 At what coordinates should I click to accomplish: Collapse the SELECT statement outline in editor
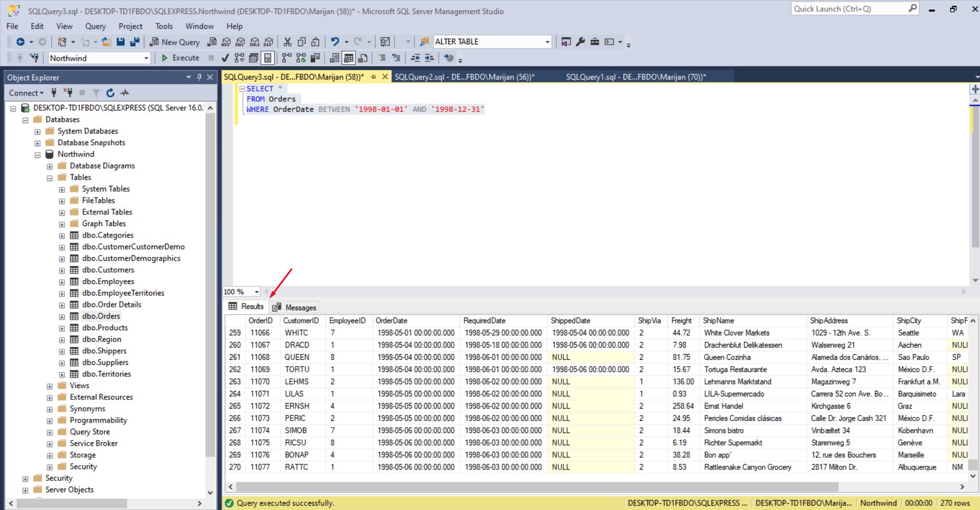coord(242,89)
